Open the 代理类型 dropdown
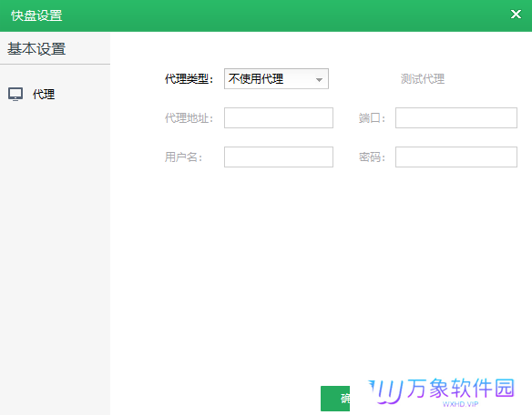The width and height of the screenshot is (532, 415). pyautogui.click(x=276, y=78)
